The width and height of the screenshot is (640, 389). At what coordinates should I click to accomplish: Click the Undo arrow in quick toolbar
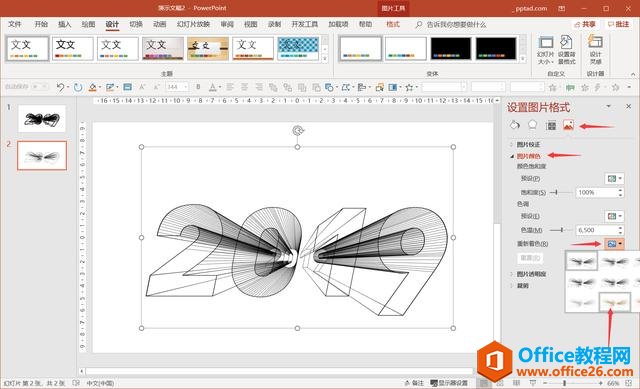[x=60, y=87]
